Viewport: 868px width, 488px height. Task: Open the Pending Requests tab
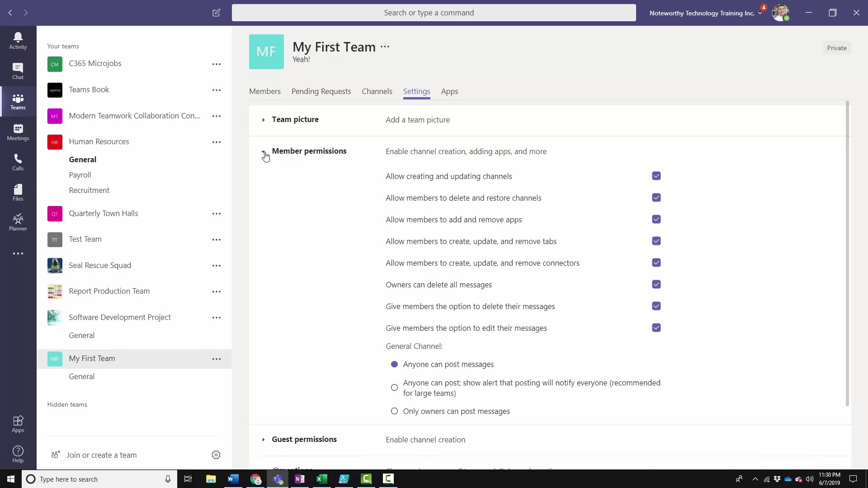pos(321,91)
